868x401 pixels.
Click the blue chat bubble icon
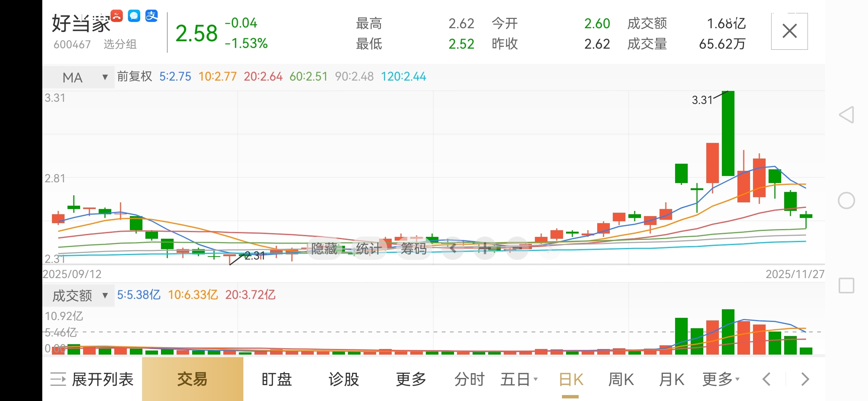[x=134, y=16]
